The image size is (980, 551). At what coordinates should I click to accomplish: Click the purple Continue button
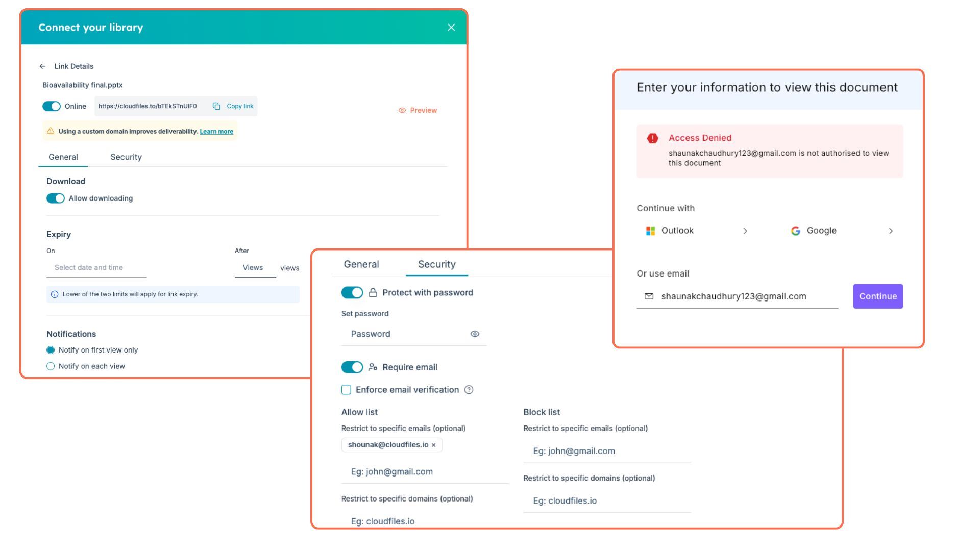point(878,296)
